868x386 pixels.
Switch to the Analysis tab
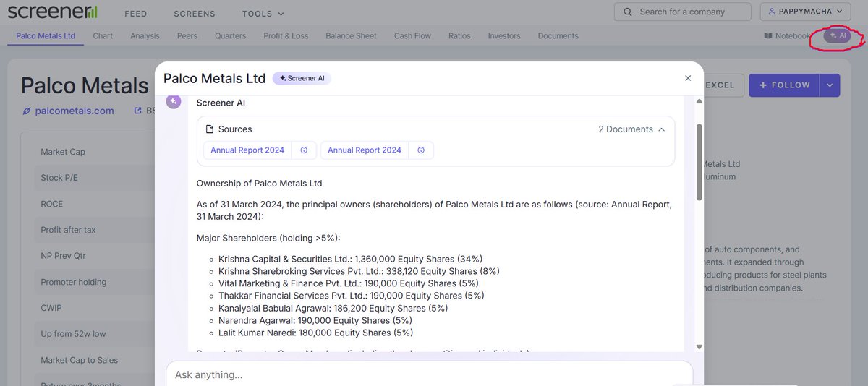pos(145,35)
